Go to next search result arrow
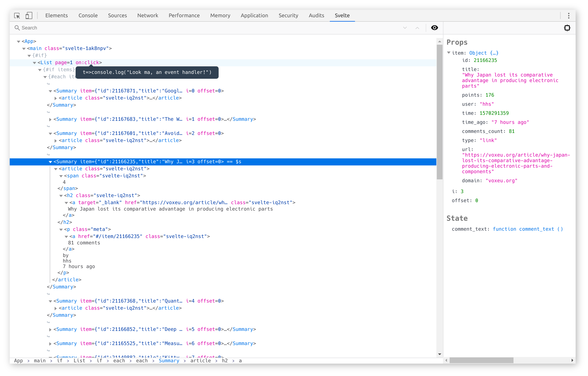Screen dimensions: 588x376 pos(405,28)
